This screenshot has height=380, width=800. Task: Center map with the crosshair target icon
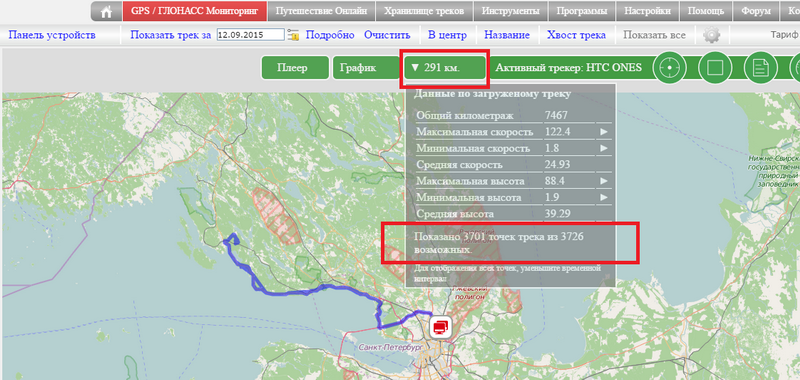(670, 67)
